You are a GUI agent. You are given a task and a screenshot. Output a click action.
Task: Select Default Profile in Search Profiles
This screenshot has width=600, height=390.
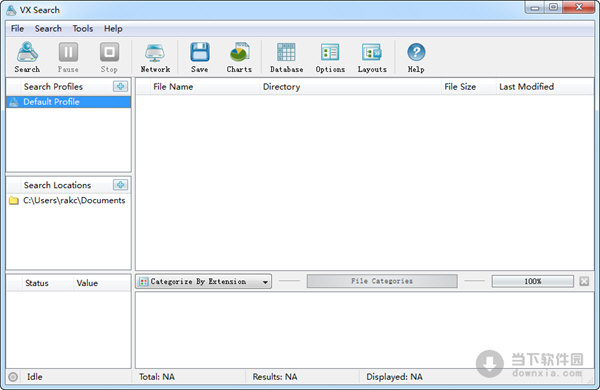point(68,102)
